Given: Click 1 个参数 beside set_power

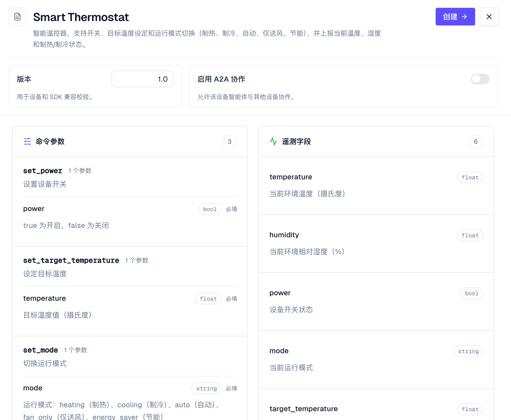Looking at the screenshot, I should coord(80,170).
